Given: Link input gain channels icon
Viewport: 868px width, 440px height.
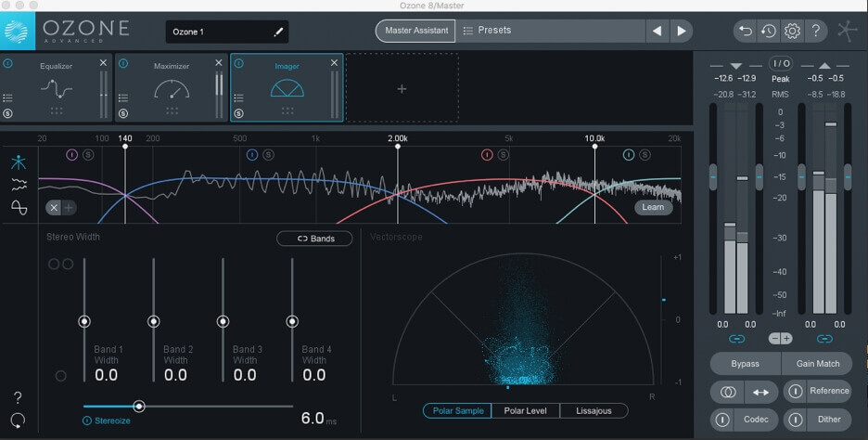Looking at the screenshot, I should 736,339.
